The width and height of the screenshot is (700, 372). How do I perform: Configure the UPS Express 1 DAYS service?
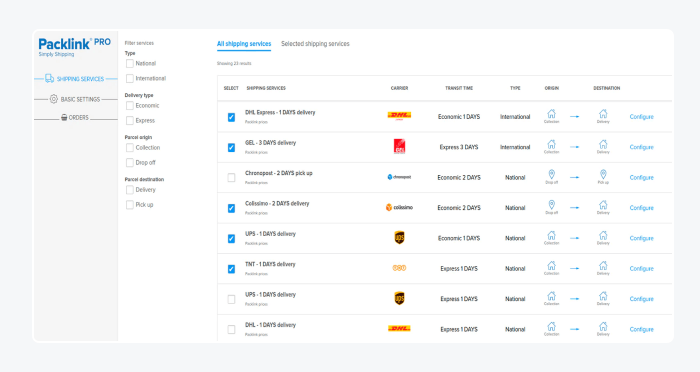642,299
